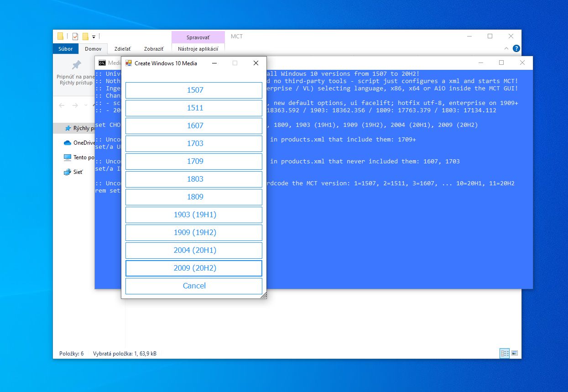The height and width of the screenshot is (392, 568).
Task: Choose the 2009 (20H2) version button
Action: click(x=194, y=268)
